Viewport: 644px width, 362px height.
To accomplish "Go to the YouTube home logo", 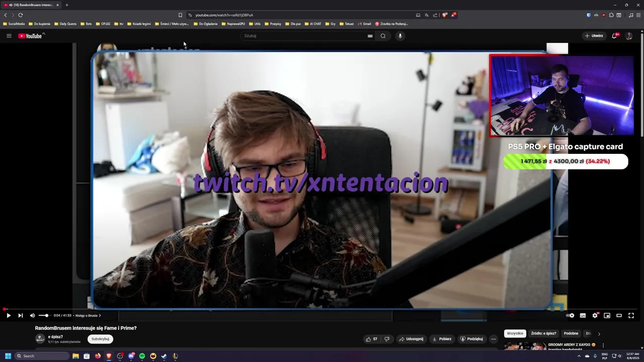I will [30, 36].
